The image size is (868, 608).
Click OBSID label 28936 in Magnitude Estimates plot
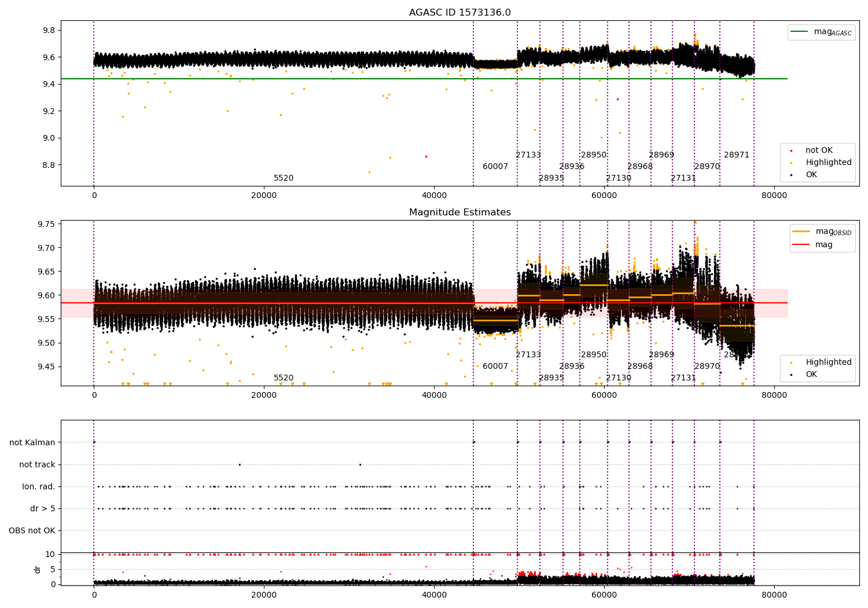point(572,367)
